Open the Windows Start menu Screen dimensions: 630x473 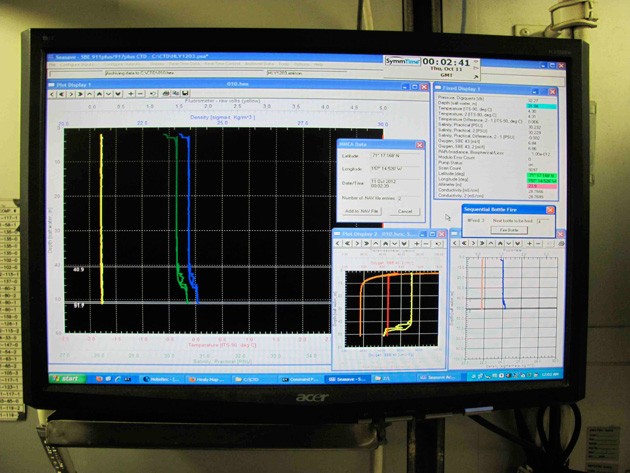pos(68,378)
